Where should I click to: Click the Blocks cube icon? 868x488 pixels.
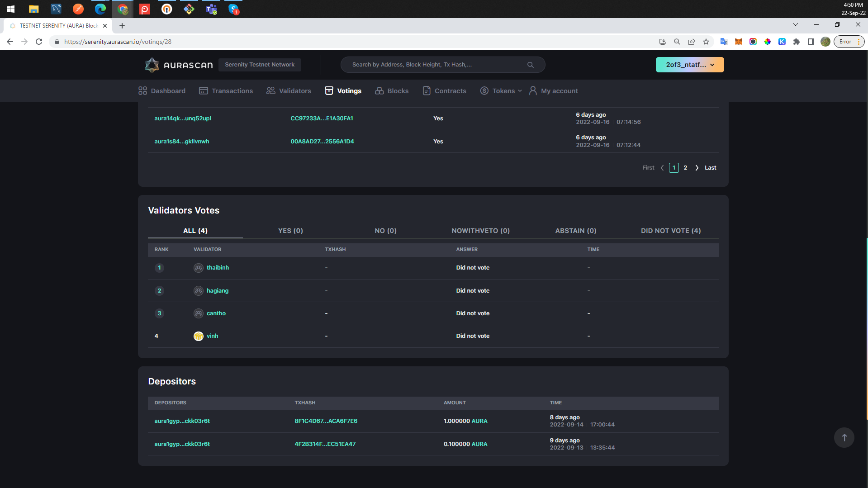(x=379, y=90)
